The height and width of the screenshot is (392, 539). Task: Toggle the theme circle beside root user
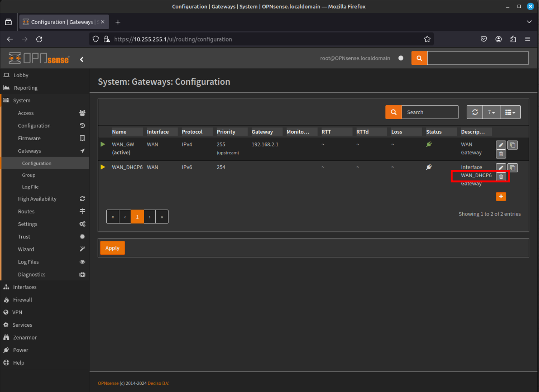pos(401,58)
